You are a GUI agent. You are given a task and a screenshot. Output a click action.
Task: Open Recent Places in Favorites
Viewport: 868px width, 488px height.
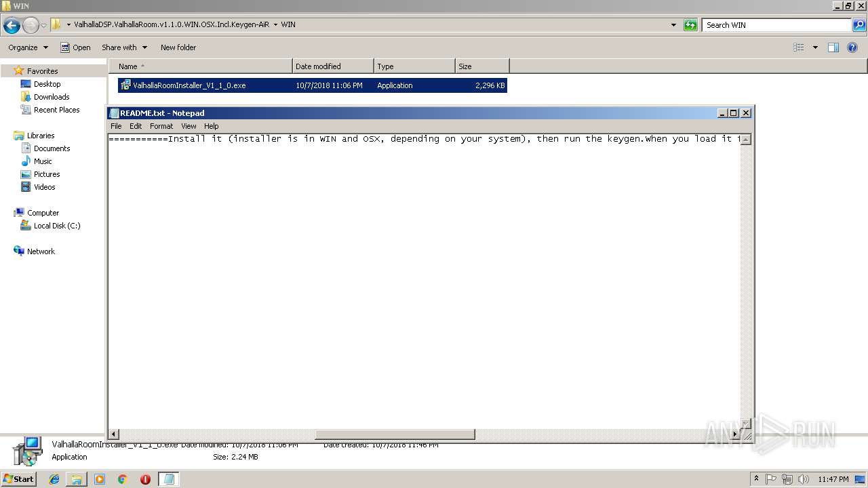coord(56,110)
